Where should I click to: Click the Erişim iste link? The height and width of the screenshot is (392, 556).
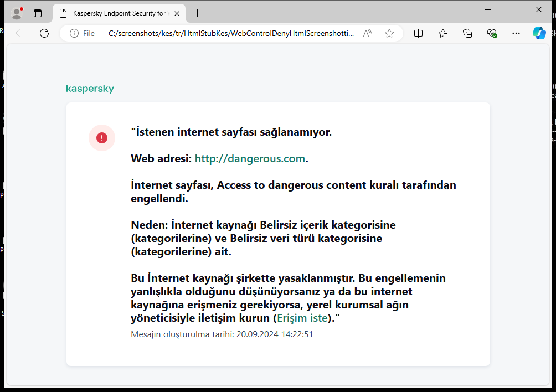click(302, 318)
